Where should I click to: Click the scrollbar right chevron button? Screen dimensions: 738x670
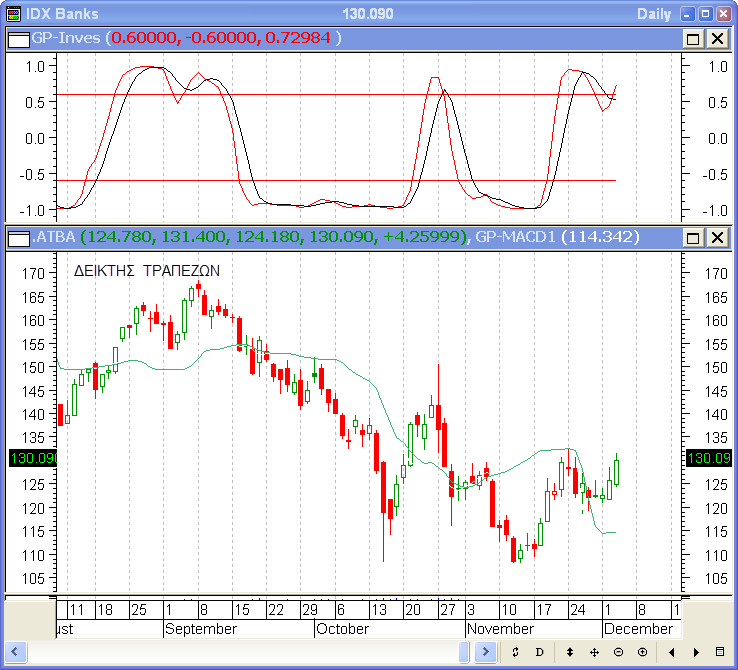click(486, 652)
